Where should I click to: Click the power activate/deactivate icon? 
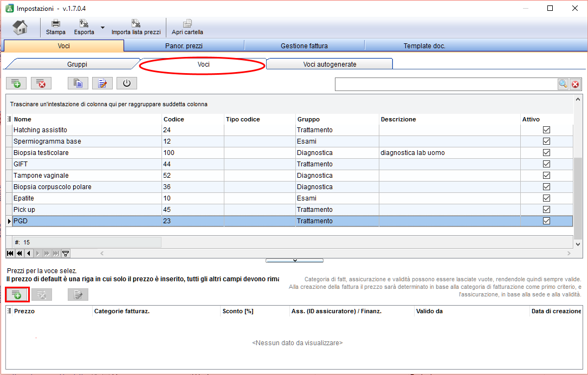point(127,83)
